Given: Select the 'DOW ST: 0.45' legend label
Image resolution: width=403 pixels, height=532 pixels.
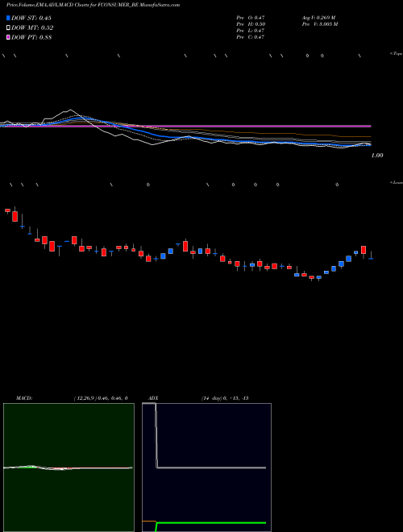Looking at the screenshot, I should 31,18.
